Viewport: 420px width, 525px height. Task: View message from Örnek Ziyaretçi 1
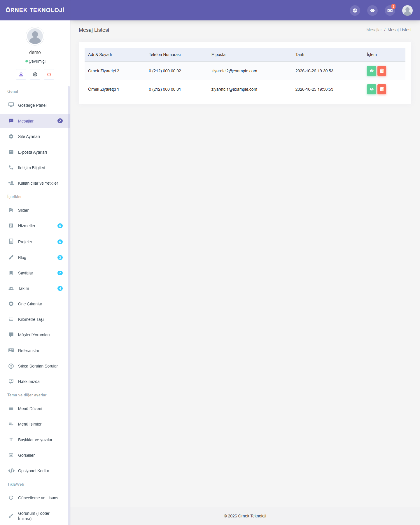[x=372, y=89]
